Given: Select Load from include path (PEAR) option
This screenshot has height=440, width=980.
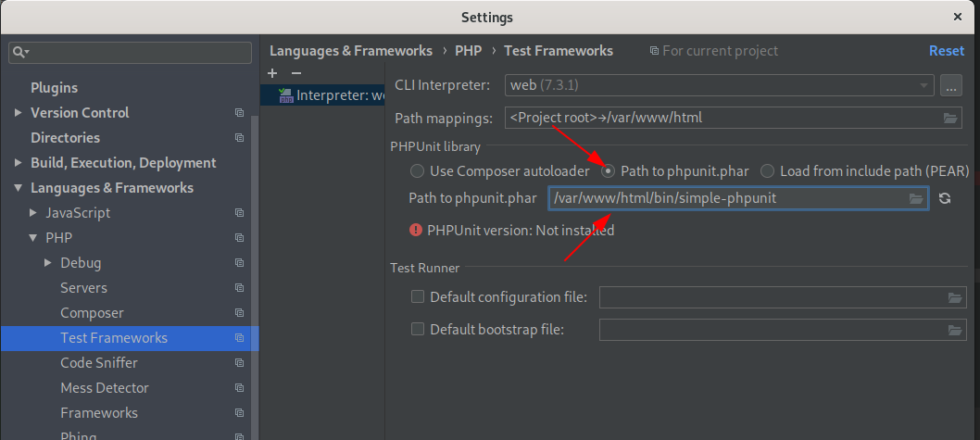Looking at the screenshot, I should tap(767, 170).
